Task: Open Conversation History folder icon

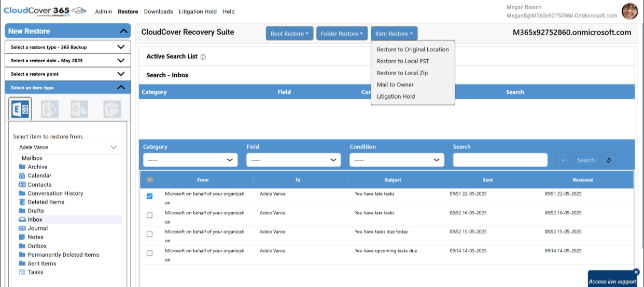Action: [x=22, y=193]
